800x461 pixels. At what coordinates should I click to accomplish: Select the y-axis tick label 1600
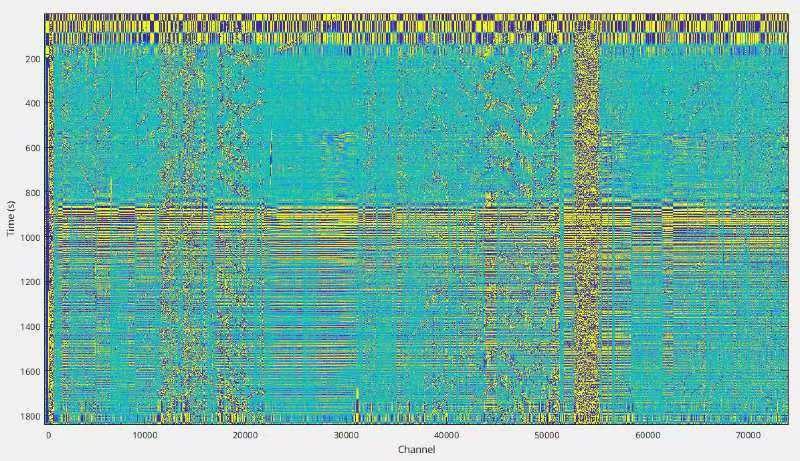[x=30, y=372]
